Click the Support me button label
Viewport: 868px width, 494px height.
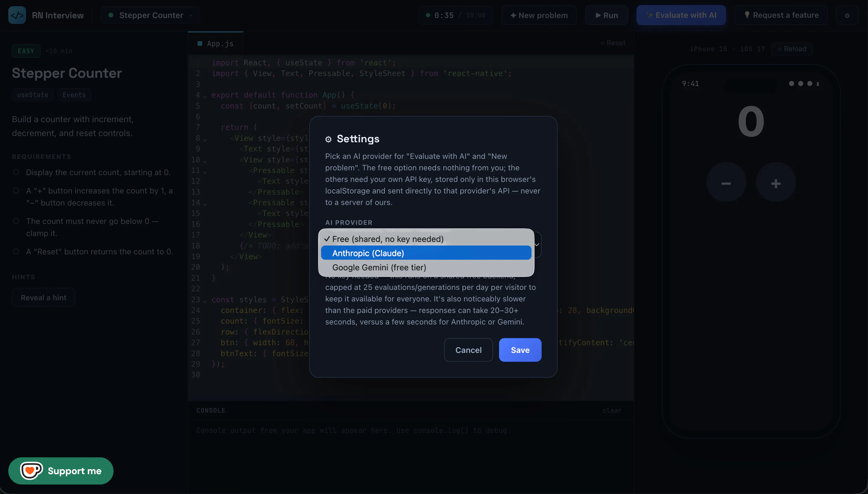pyautogui.click(x=75, y=471)
